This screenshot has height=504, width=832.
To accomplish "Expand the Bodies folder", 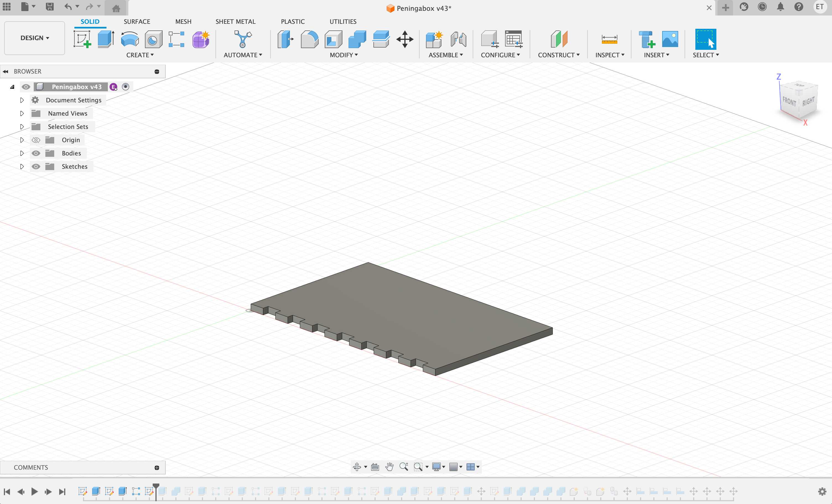I will pos(22,153).
